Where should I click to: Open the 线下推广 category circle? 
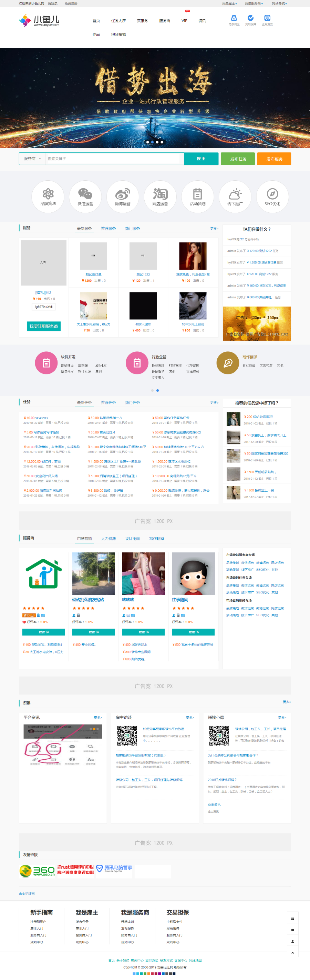[x=235, y=197]
